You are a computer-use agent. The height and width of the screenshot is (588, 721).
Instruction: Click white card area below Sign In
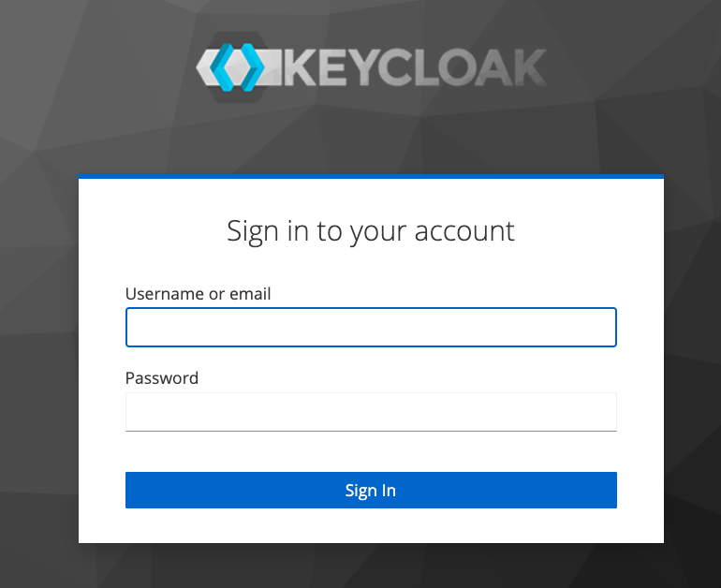click(x=371, y=525)
